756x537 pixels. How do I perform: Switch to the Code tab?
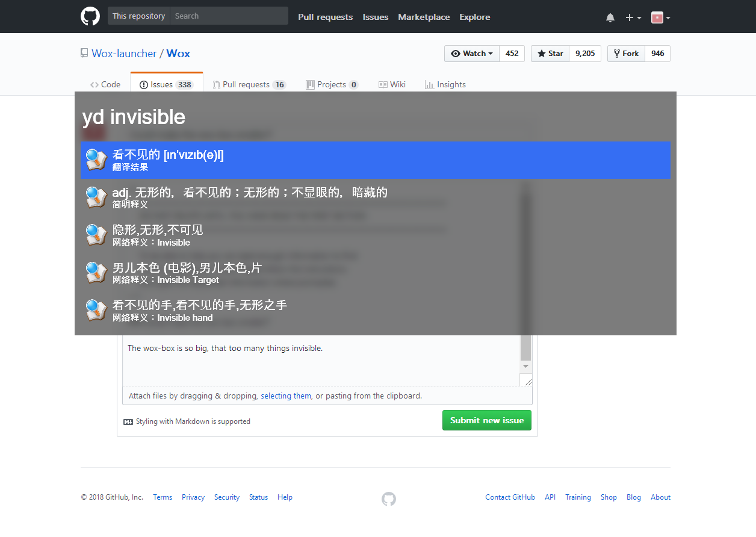pos(105,84)
